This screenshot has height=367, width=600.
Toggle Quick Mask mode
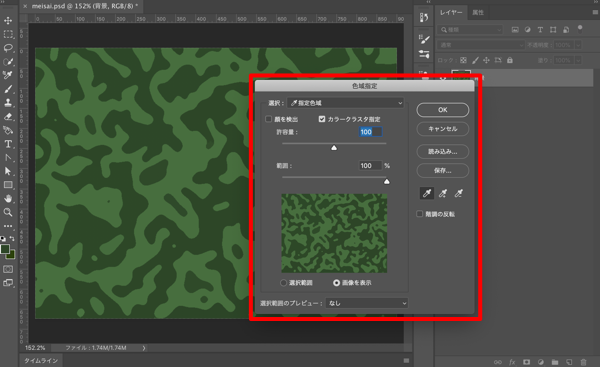click(x=8, y=269)
